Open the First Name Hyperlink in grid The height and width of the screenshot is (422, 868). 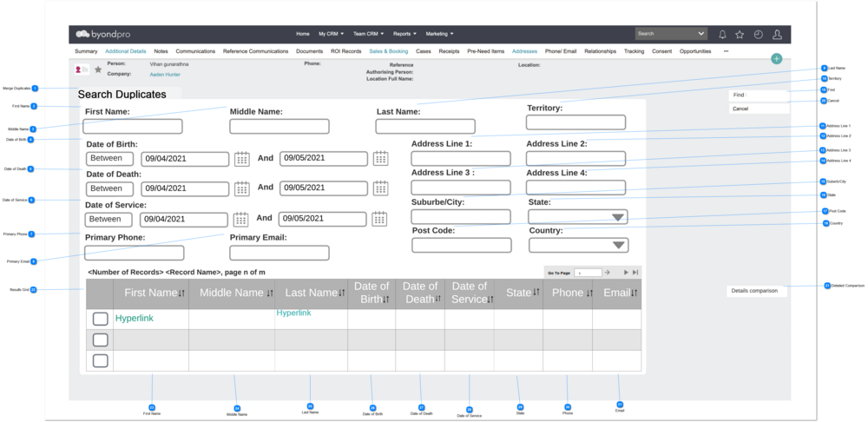[x=135, y=319]
